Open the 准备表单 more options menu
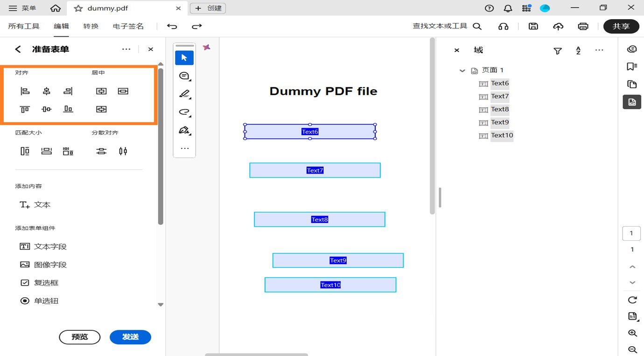Image resolution: width=644 pixels, height=356 pixels. [126, 49]
